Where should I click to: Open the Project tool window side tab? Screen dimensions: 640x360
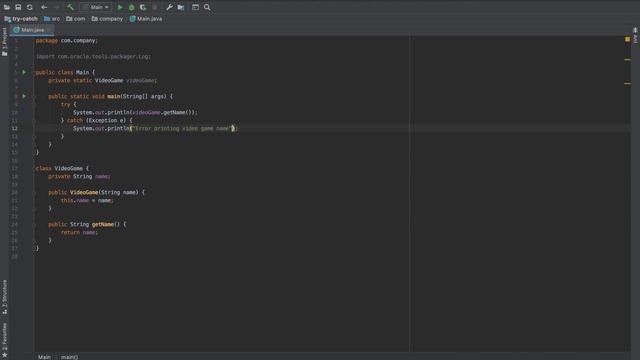(x=4, y=42)
